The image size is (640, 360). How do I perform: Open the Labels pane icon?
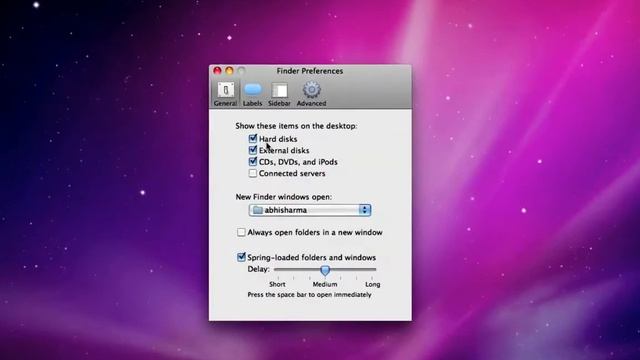click(x=252, y=94)
